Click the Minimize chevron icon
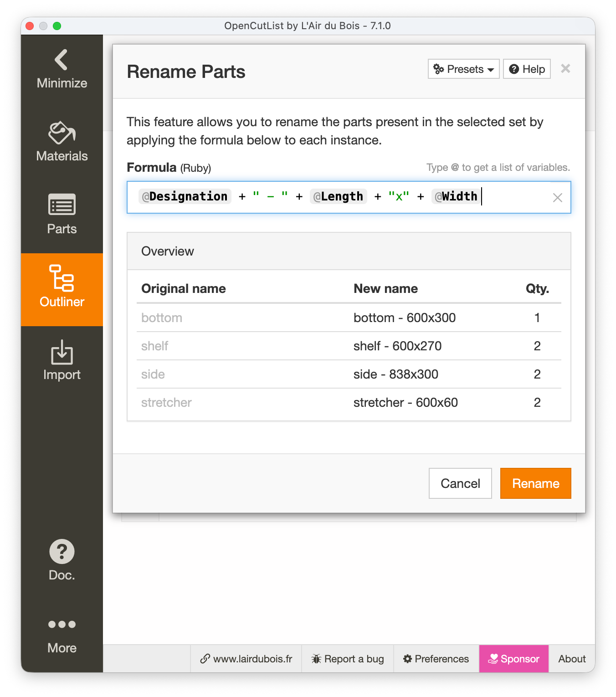Screen dimensions: 616x697 [x=62, y=60]
